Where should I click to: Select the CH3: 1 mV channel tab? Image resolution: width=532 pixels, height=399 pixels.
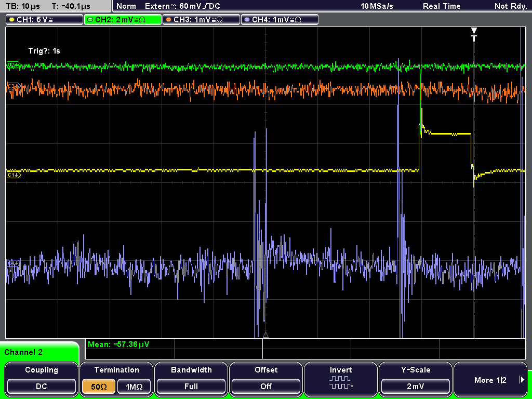[x=201, y=20]
